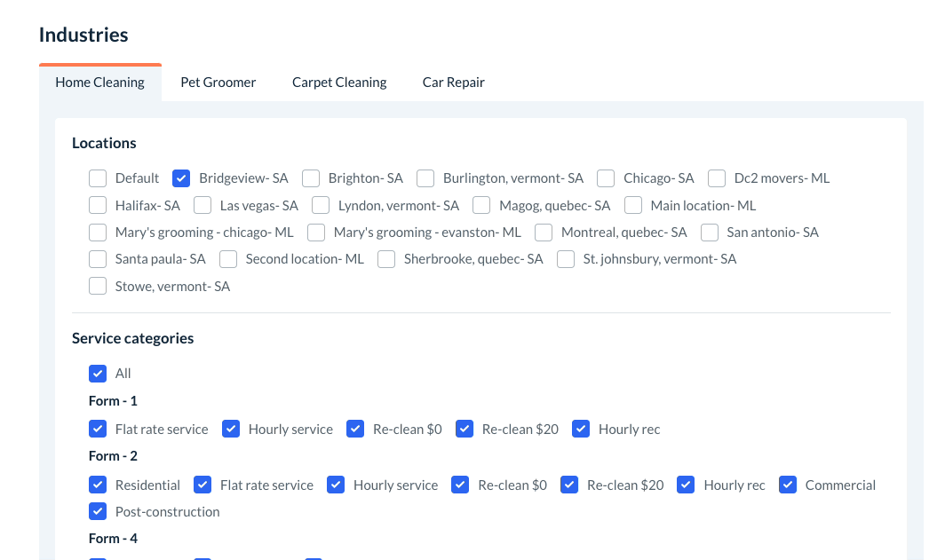Check the San antonio- SA location

(710, 233)
